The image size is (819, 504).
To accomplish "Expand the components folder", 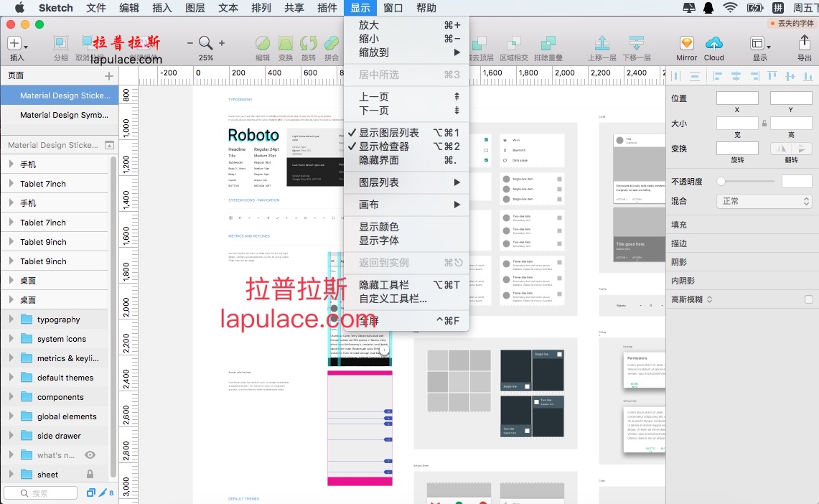I will tap(11, 396).
